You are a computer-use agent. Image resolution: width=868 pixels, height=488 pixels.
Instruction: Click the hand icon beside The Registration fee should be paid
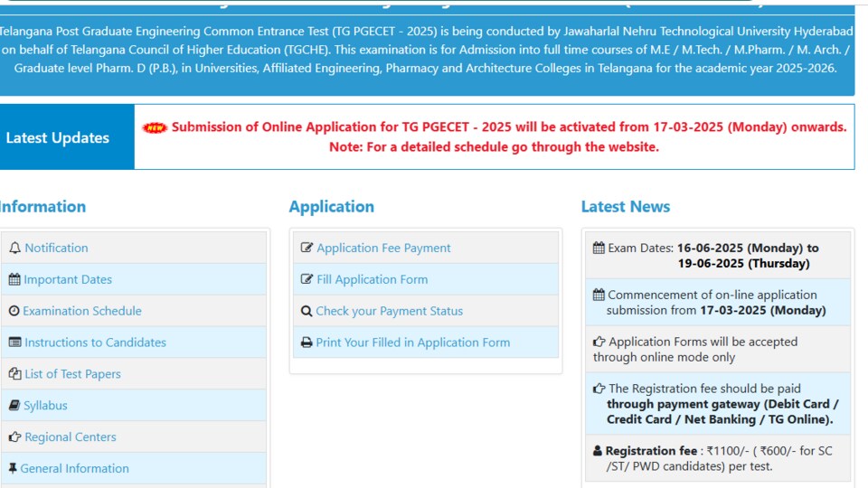coord(599,389)
